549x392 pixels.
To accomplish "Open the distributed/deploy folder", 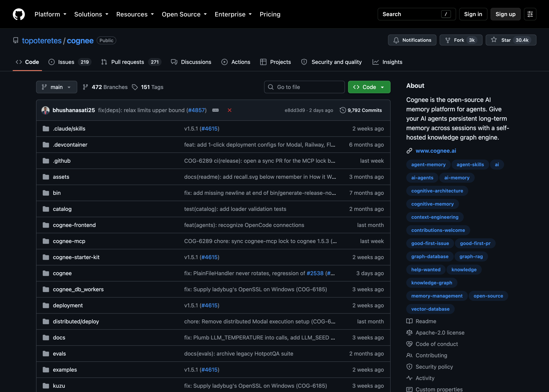I will point(76,321).
